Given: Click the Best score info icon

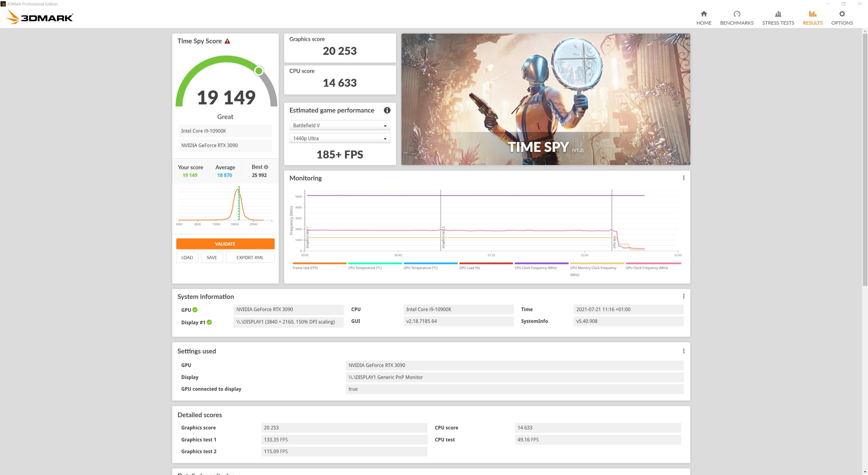Looking at the screenshot, I should (266, 167).
